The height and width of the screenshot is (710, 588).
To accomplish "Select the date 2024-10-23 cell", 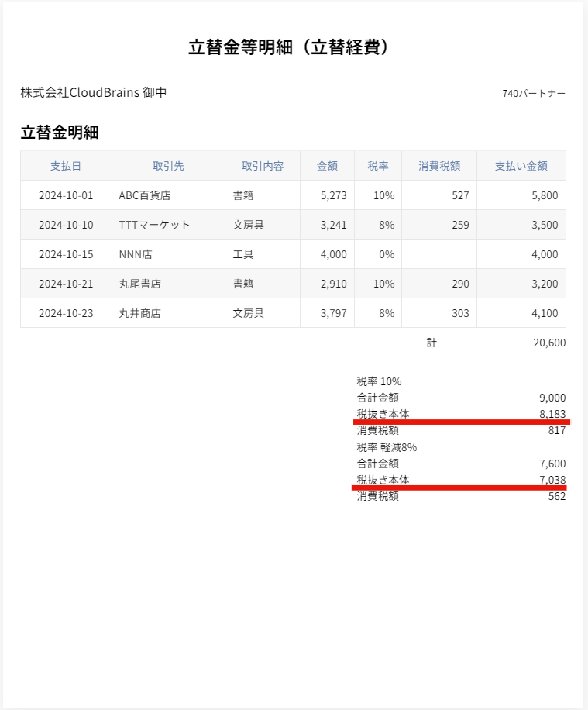I will [66, 313].
